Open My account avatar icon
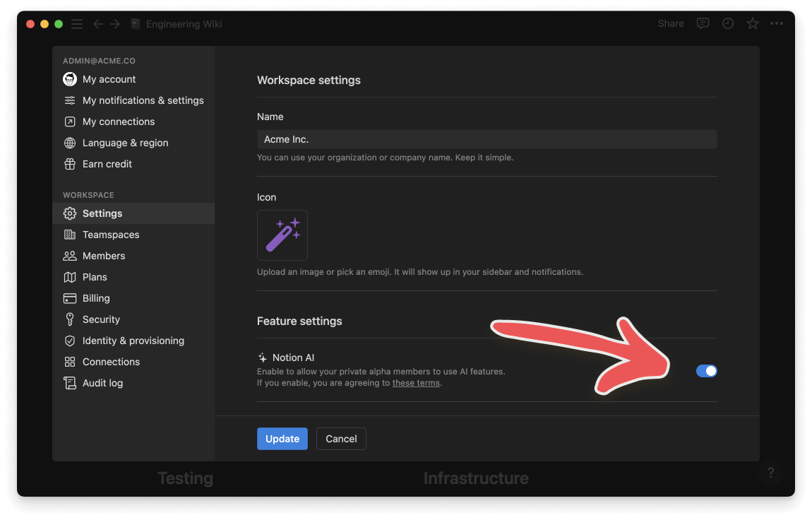This screenshot has height=520, width=812. 70,79
